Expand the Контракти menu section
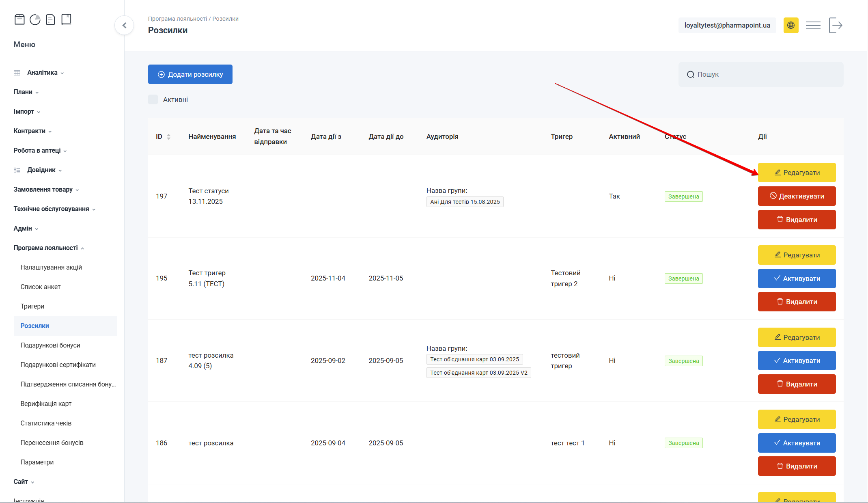The height and width of the screenshot is (503, 868). click(30, 131)
